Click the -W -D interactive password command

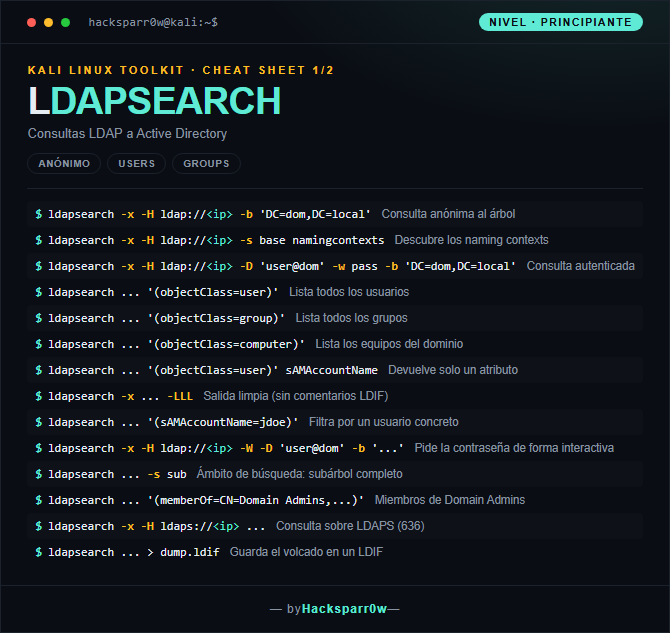point(219,448)
